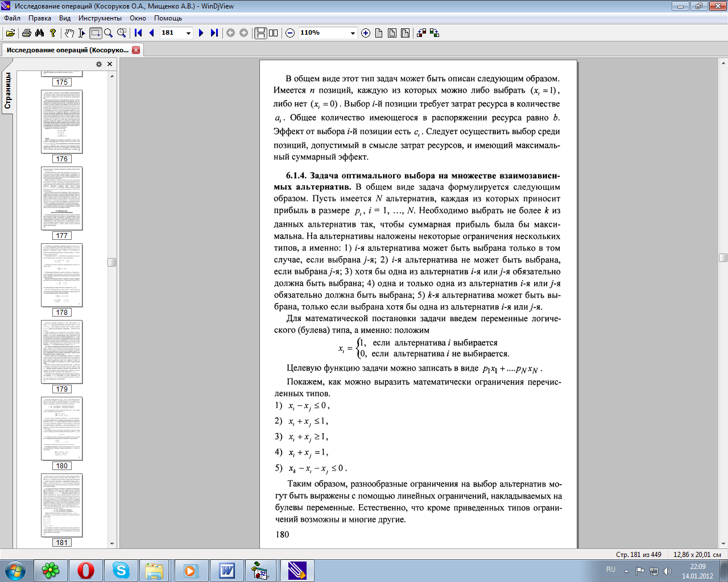Open thumbnails panel gear settings

point(98,64)
